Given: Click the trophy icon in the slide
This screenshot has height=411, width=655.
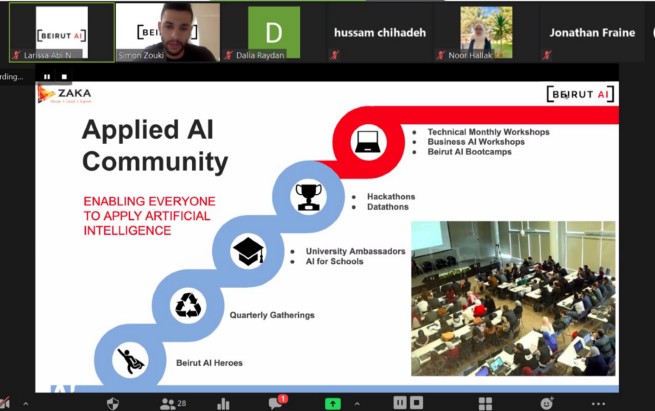Looking at the screenshot, I should (308, 197).
